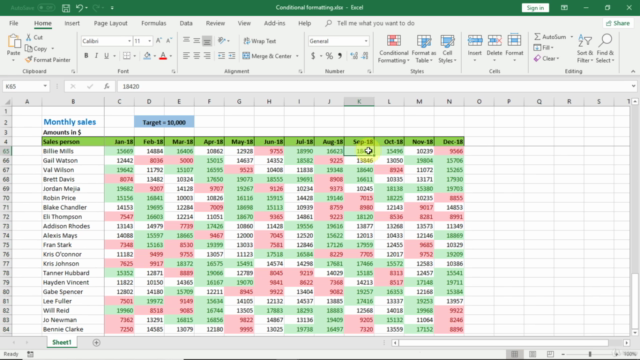
Task: Click the AutoSum button
Action: point(550,37)
